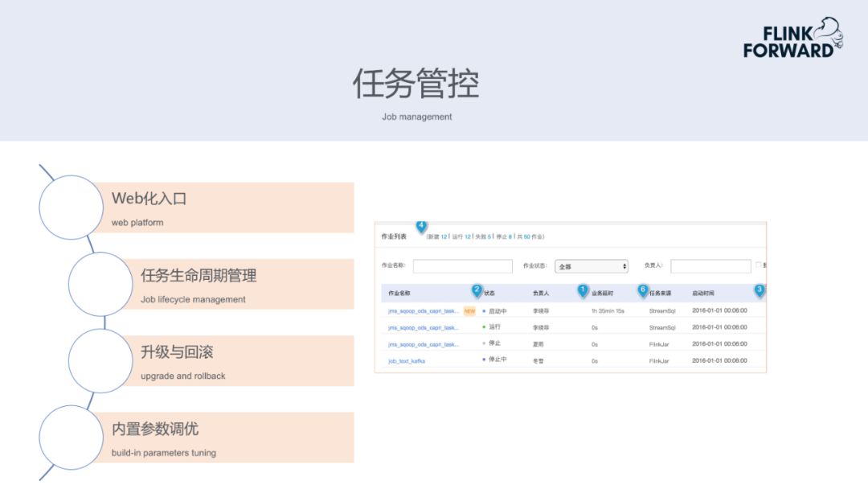The width and height of the screenshot is (868, 489).
Task: Click FlinkJar source in job_text_kafka row
Action: [x=659, y=361]
